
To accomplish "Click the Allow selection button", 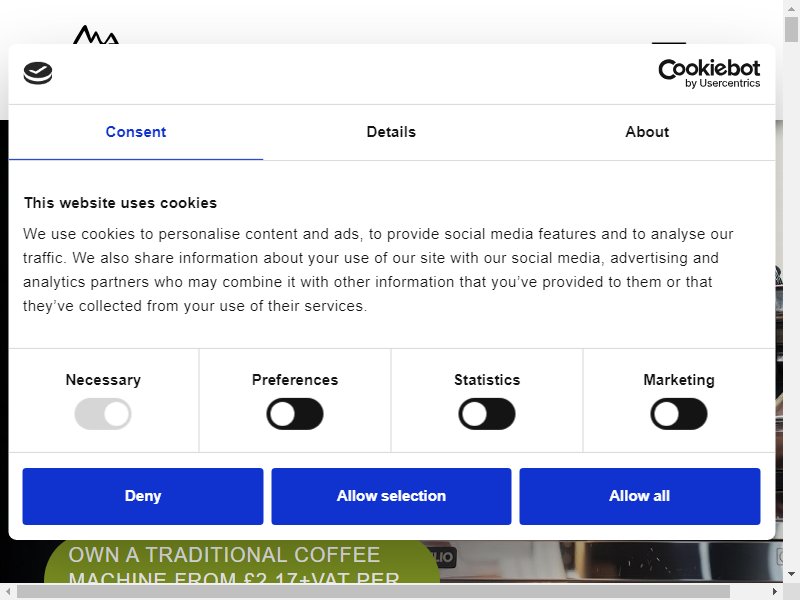I will 391,496.
